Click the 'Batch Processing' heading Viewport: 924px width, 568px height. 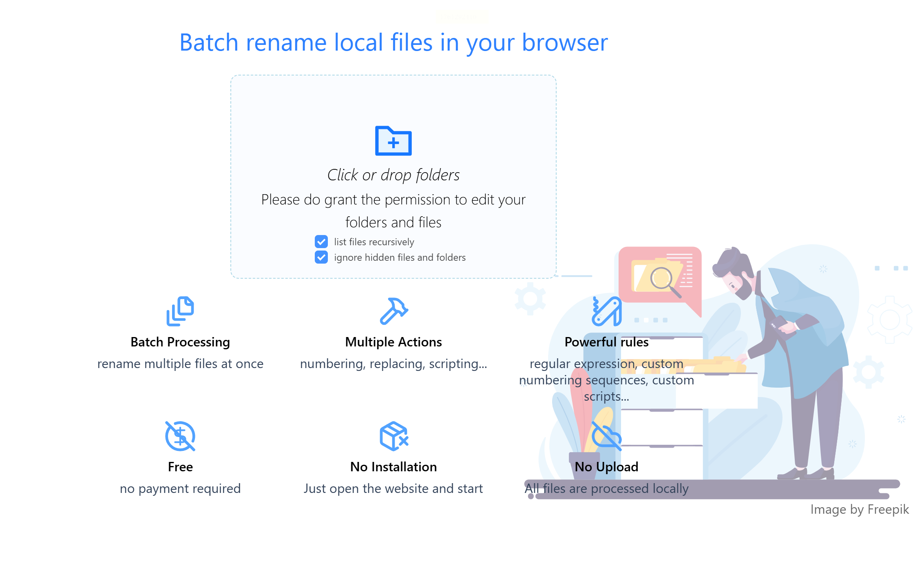pyautogui.click(x=180, y=342)
